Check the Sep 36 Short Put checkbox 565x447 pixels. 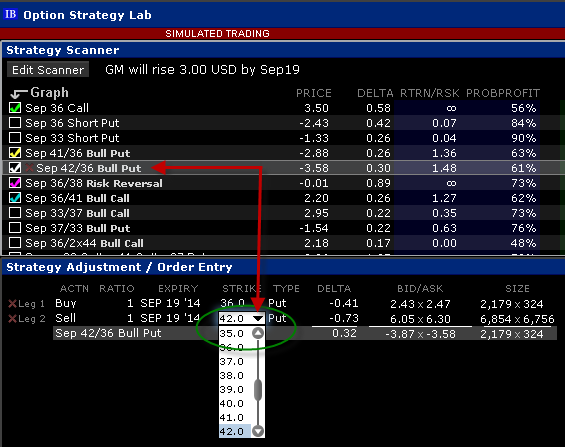click(15, 123)
